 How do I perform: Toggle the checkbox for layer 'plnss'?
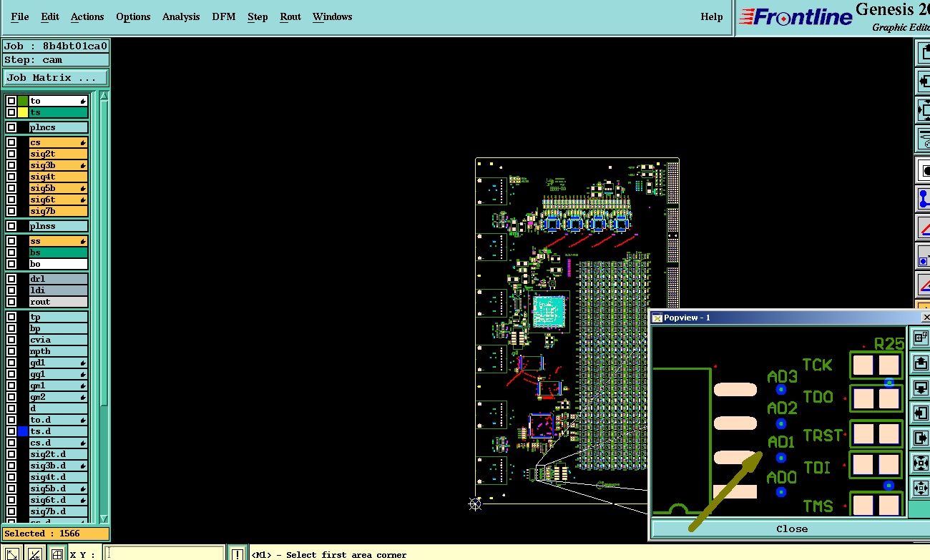click(11, 226)
